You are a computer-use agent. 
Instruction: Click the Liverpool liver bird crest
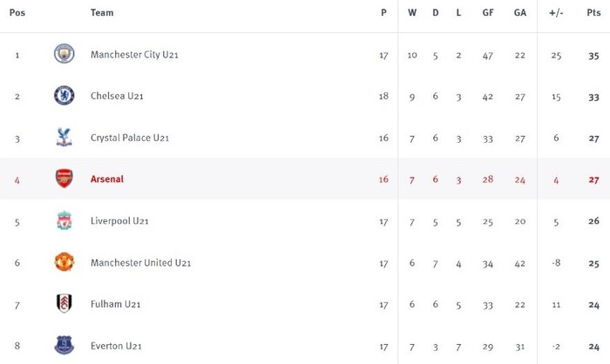(x=64, y=220)
